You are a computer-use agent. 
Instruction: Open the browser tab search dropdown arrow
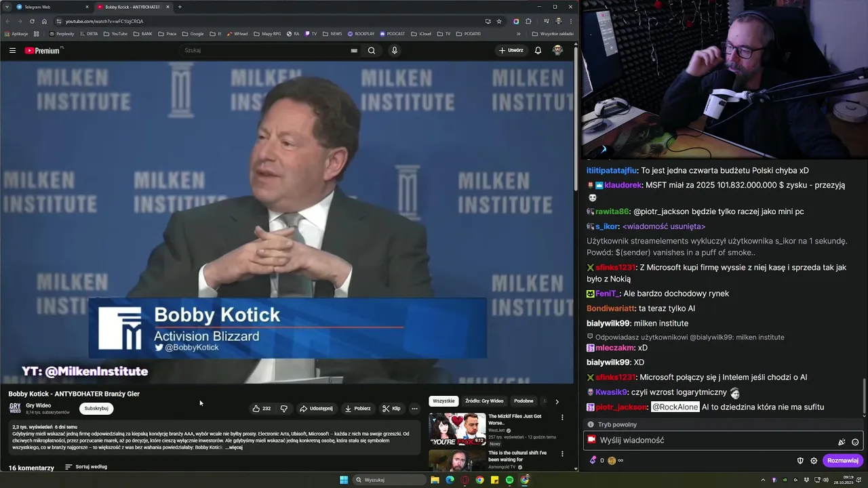click(7, 7)
